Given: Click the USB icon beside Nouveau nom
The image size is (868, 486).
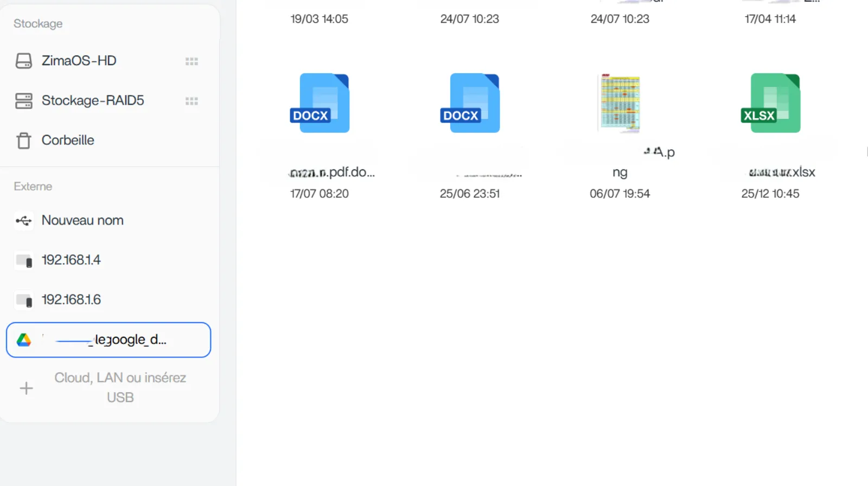Looking at the screenshot, I should 23,221.
